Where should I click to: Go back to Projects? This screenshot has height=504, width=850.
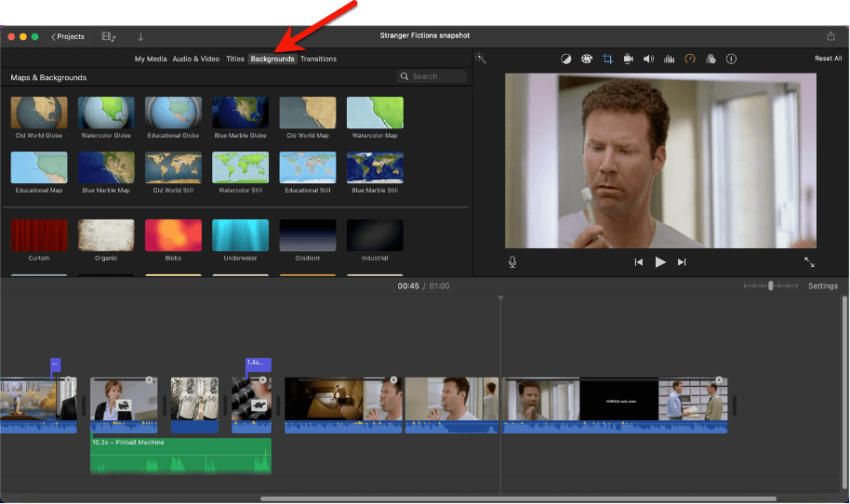pos(68,36)
